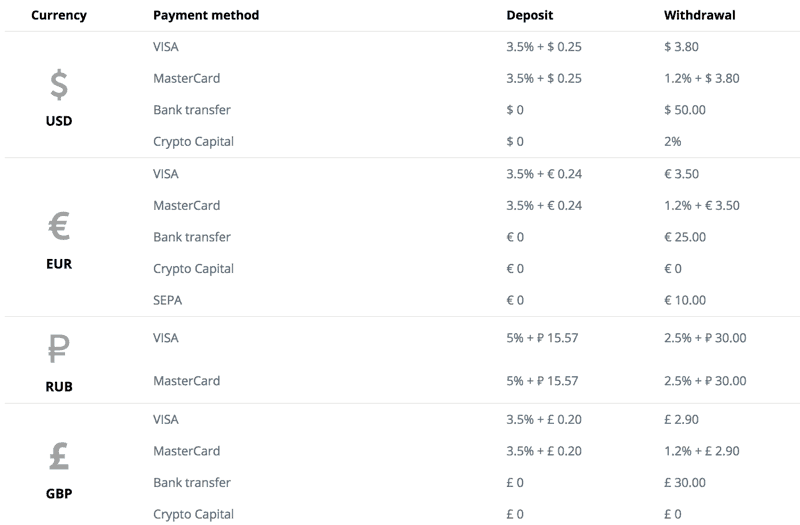Click the Deposit column header
The image size is (800, 525).
[530, 15]
